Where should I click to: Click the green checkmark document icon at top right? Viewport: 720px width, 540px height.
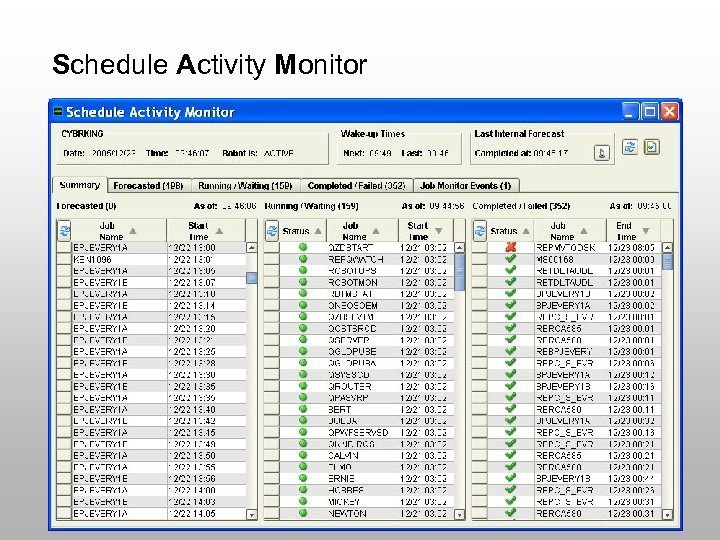pyautogui.click(x=652, y=147)
